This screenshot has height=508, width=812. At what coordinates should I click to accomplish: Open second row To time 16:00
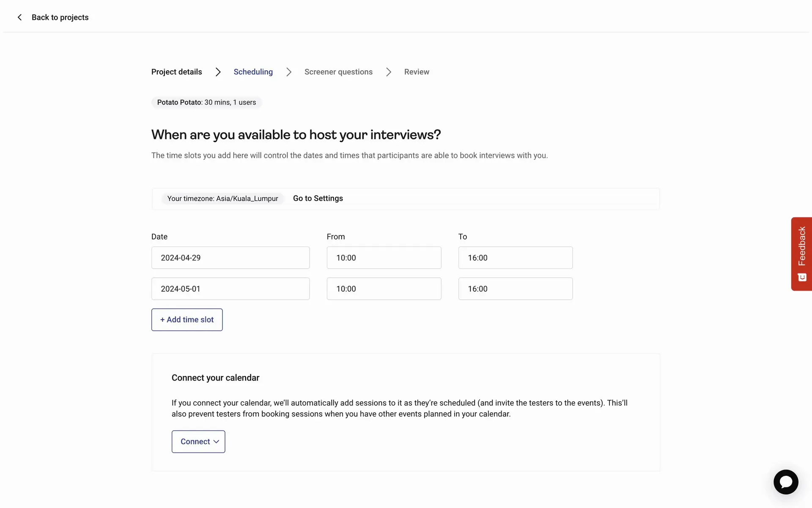(x=515, y=289)
